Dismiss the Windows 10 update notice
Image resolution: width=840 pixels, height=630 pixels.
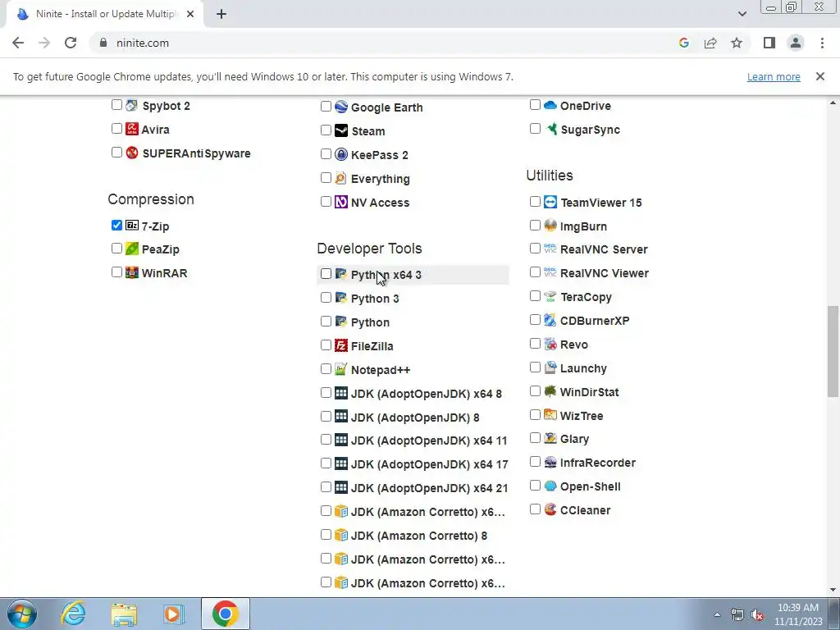(819, 76)
